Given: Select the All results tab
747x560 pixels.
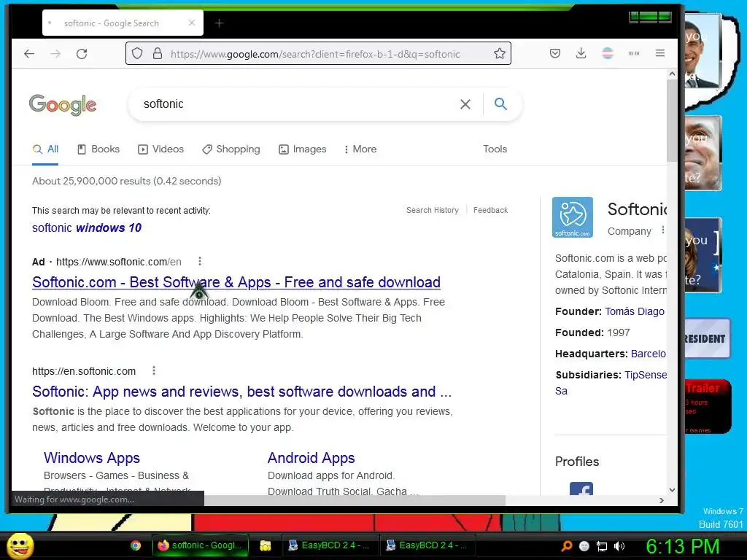Looking at the screenshot, I should click(46, 149).
